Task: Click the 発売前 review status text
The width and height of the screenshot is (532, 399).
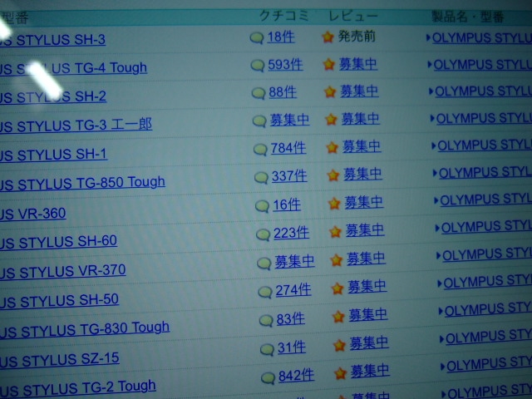Action: click(x=357, y=36)
